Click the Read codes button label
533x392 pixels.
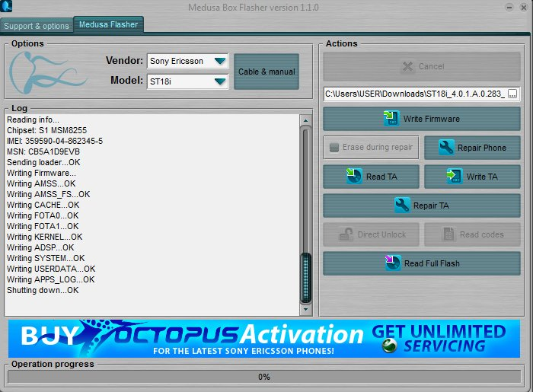(482, 234)
